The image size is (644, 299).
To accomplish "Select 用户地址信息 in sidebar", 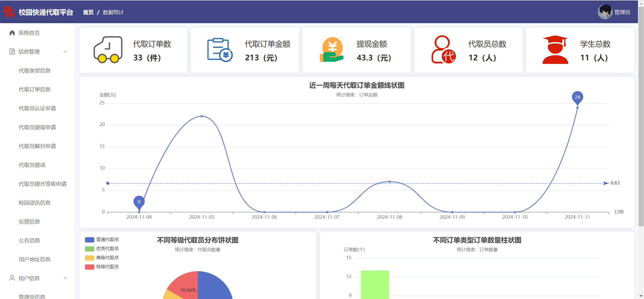I will (35, 259).
